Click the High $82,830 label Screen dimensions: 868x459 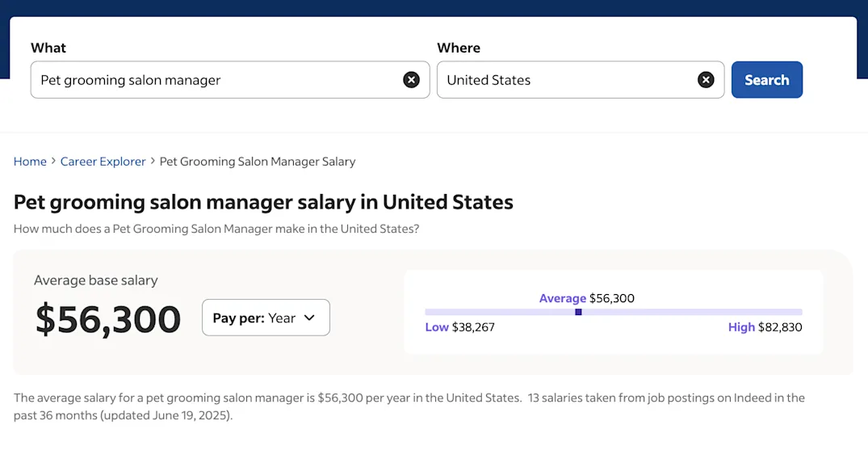(x=765, y=327)
